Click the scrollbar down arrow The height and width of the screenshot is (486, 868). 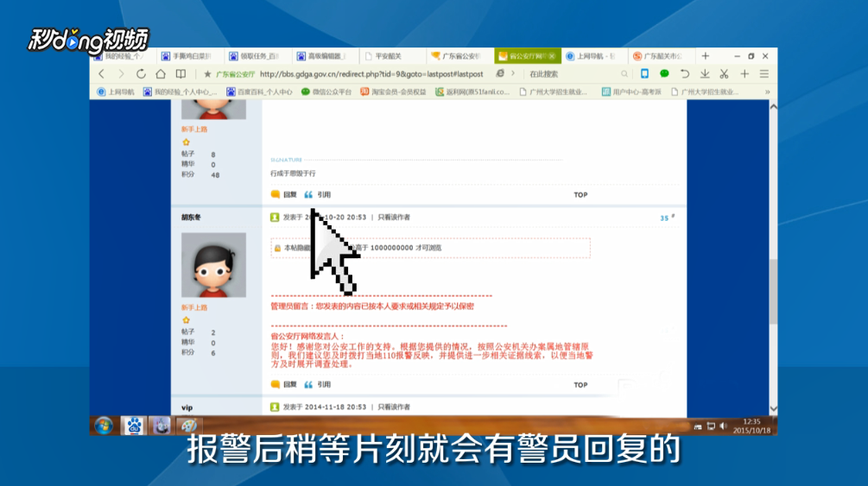(x=773, y=409)
